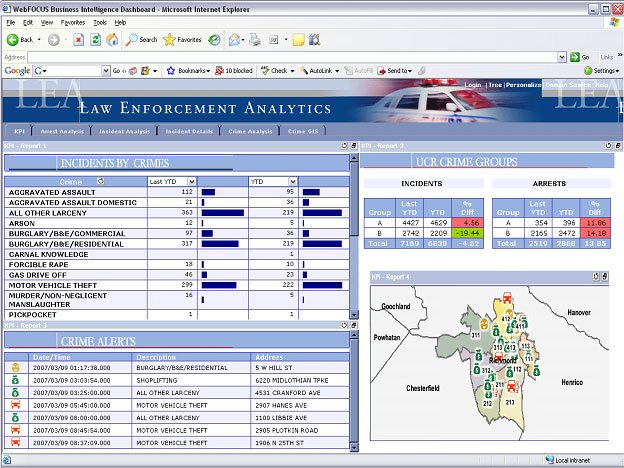
Task: Click the red 4.56 % Diff cell
Action: [468, 222]
